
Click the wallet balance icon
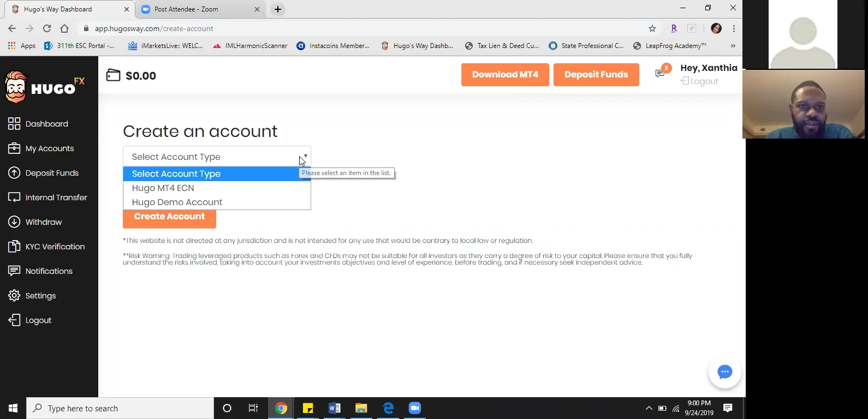point(113,75)
